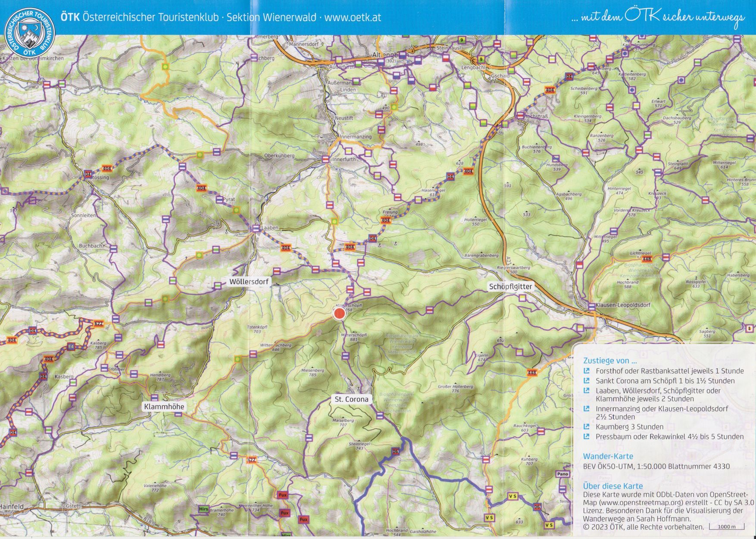Image resolution: width=756 pixels, height=539 pixels.
Task: Click the Totenköpfl 703 peak label
Action: [x=257, y=329]
